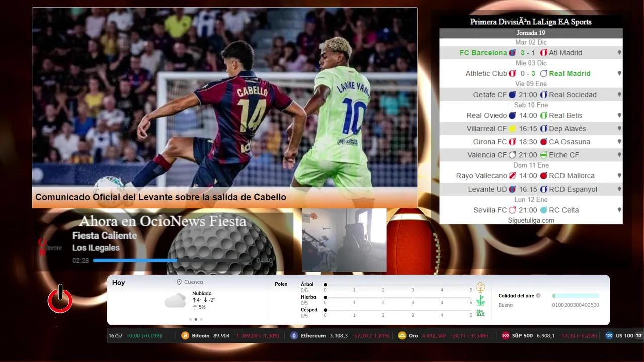This screenshot has width=644, height=362.
Task: Open the Levante Cabello comunicado headline
Action: point(160,197)
